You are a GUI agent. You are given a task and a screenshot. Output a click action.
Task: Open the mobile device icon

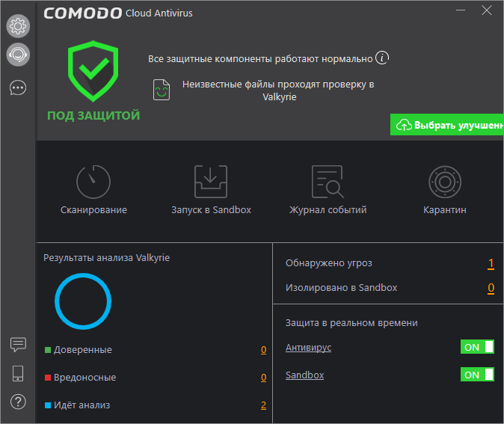(18, 373)
